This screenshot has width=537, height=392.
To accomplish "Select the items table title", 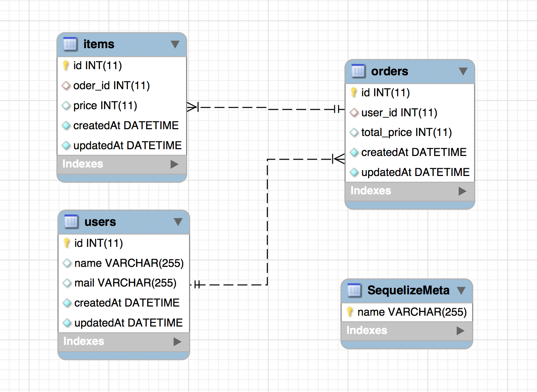I will click(x=99, y=44).
